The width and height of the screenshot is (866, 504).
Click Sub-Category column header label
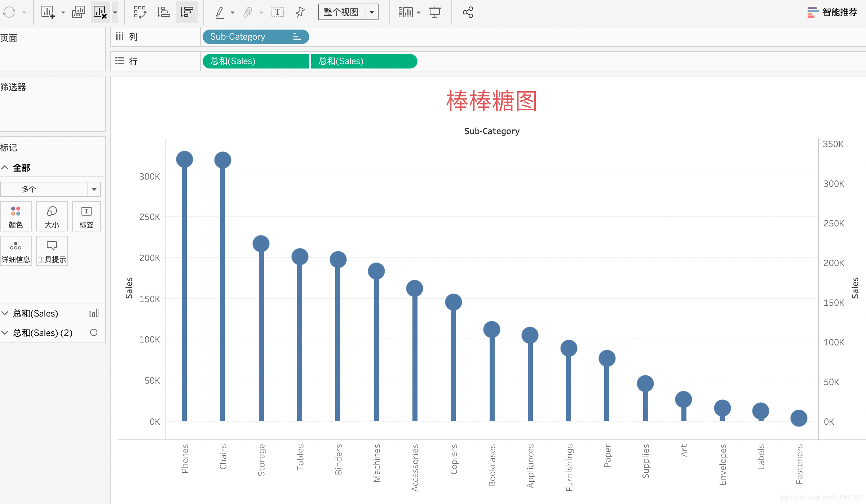coord(492,131)
